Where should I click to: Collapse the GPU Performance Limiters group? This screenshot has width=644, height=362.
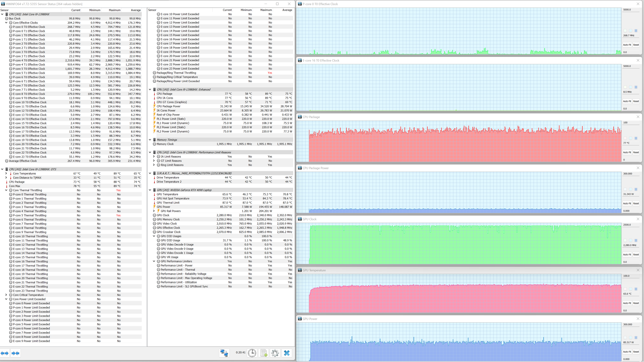pos(154,261)
